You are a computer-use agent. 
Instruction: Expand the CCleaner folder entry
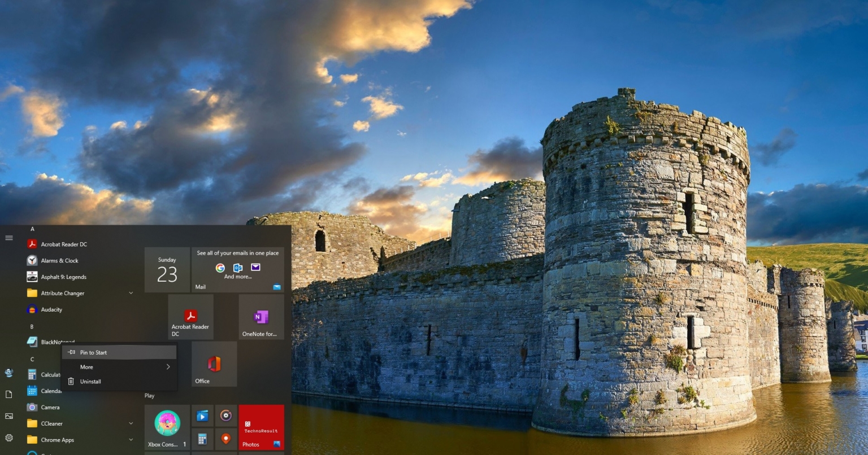tap(131, 423)
